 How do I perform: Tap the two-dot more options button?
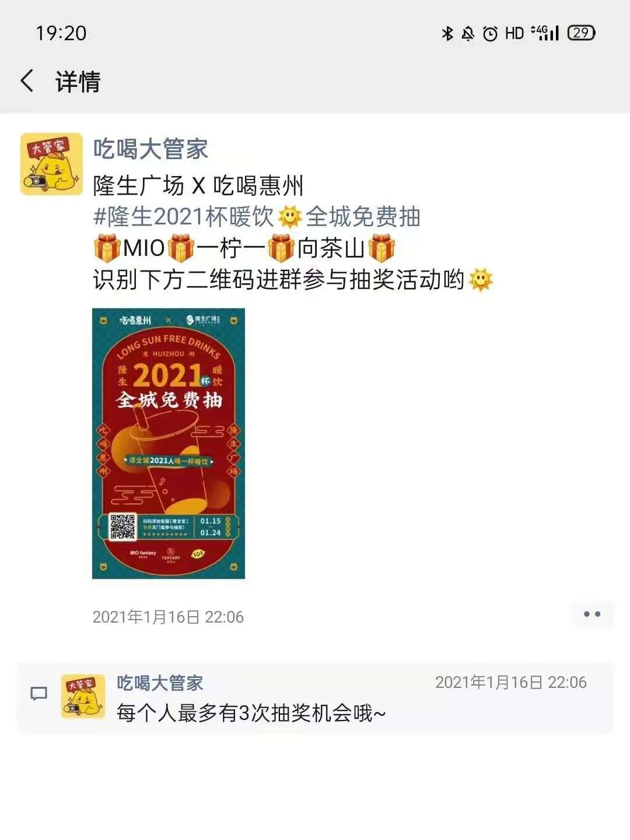[592, 614]
